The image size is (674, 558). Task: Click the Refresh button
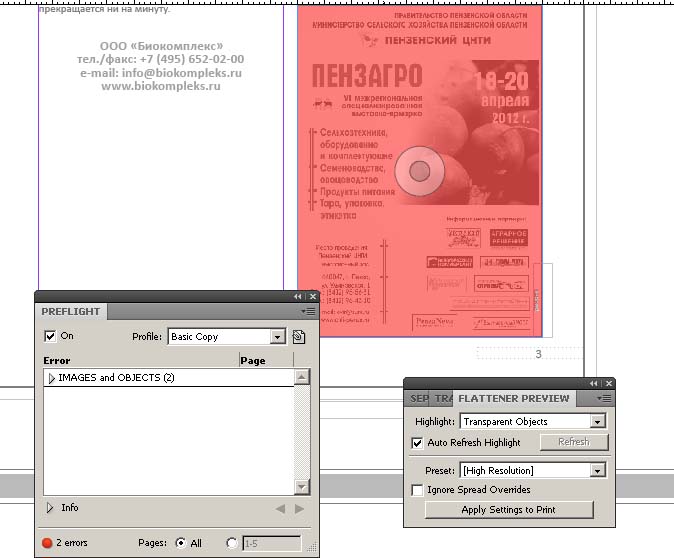(574, 442)
